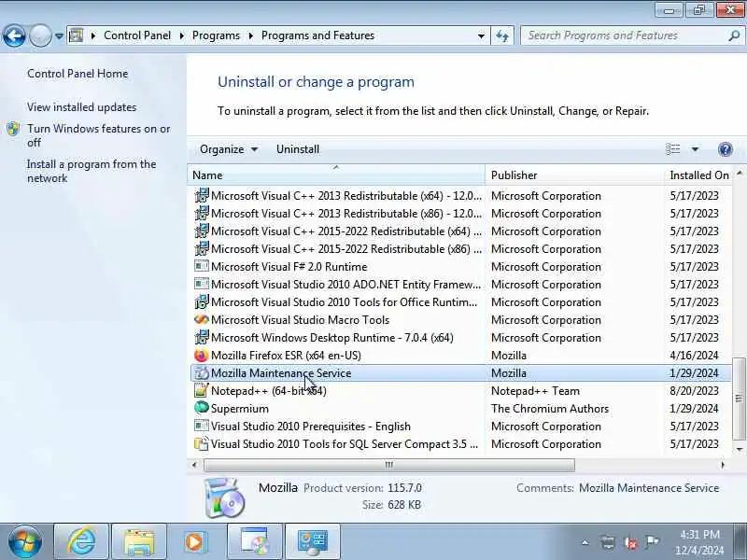Open the Windows Start orb

tap(25, 541)
